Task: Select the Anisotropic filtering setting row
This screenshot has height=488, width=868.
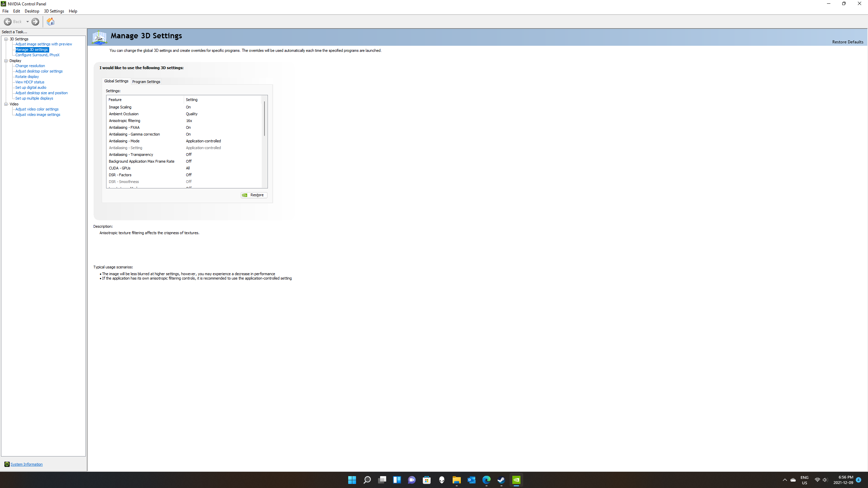Action: tap(184, 121)
